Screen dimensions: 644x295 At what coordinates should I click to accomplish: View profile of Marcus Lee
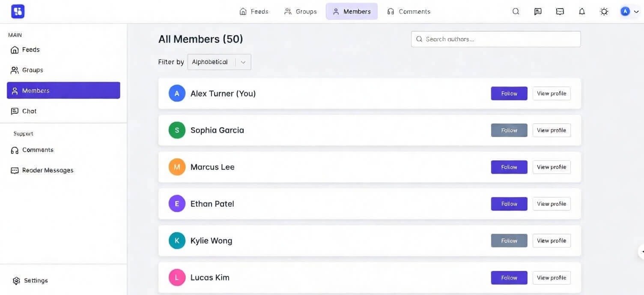tap(552, 167)
